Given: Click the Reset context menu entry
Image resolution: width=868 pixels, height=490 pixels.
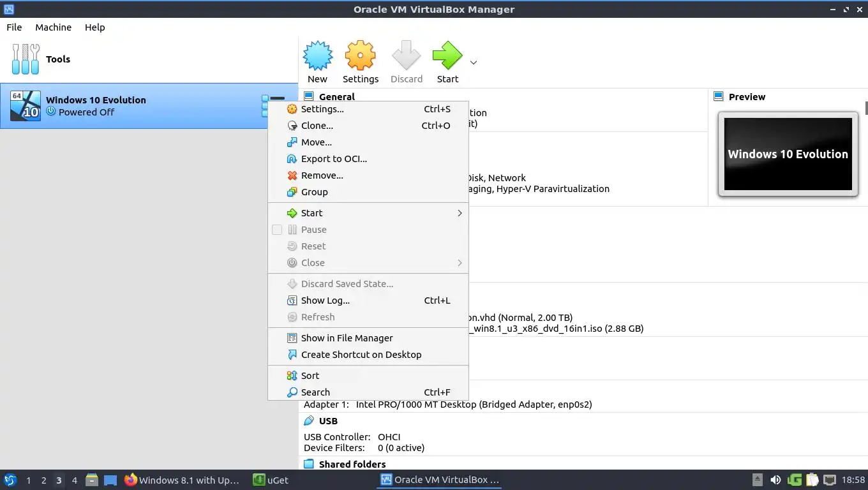Looking at the screenshot, I should (x=368, y=246).
